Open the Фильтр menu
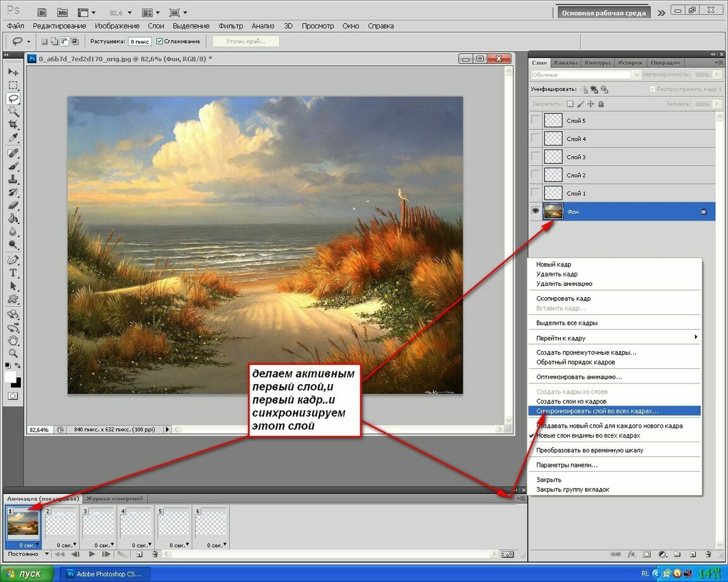This screenshot has width=728, height=582. (x=230, y=26)
